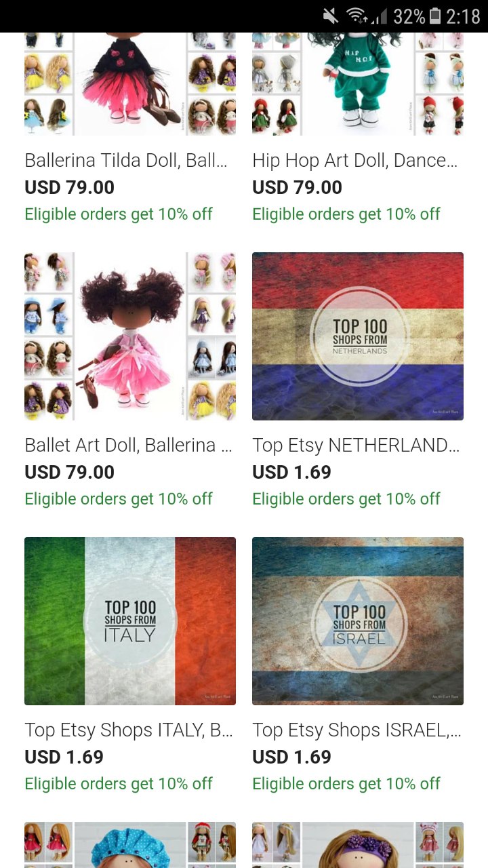
Task: Tap the Hip Hop Art Doll title
Action: point(355,161)
